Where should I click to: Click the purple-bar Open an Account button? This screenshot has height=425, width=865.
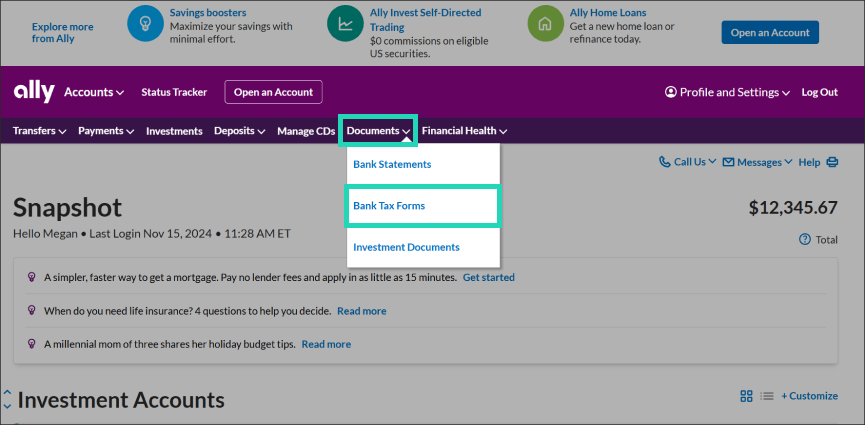pos(274,92)
